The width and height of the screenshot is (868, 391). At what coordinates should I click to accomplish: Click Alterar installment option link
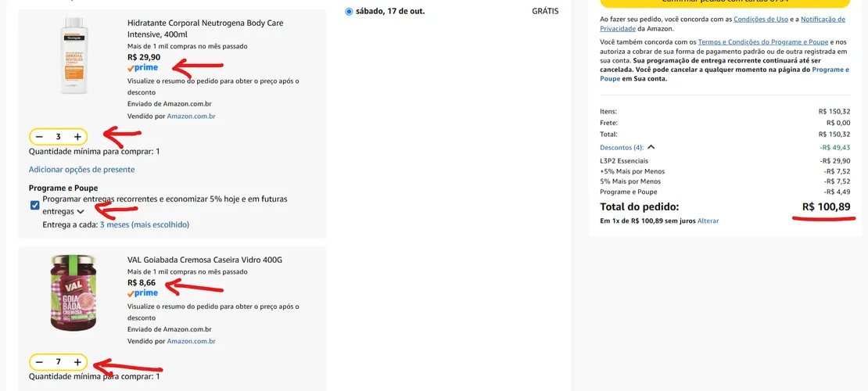tap(708, 221)
